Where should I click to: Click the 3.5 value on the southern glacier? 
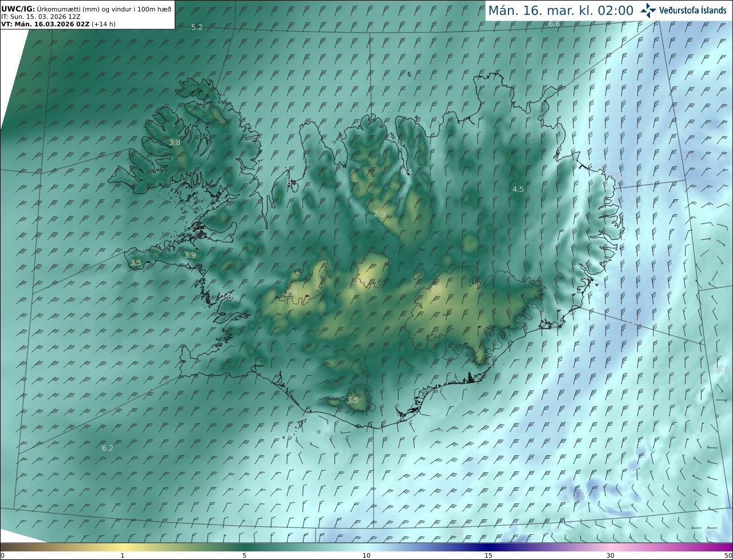(x=353, y=400)
